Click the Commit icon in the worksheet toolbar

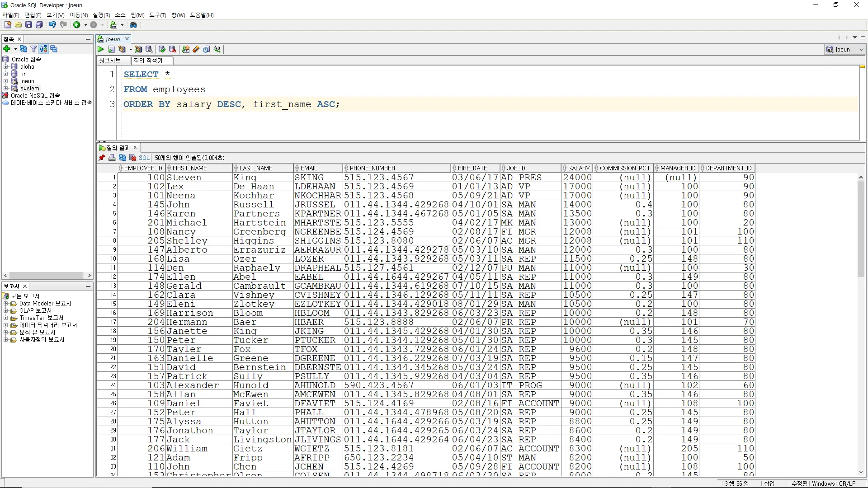click(x=162, y=49)
